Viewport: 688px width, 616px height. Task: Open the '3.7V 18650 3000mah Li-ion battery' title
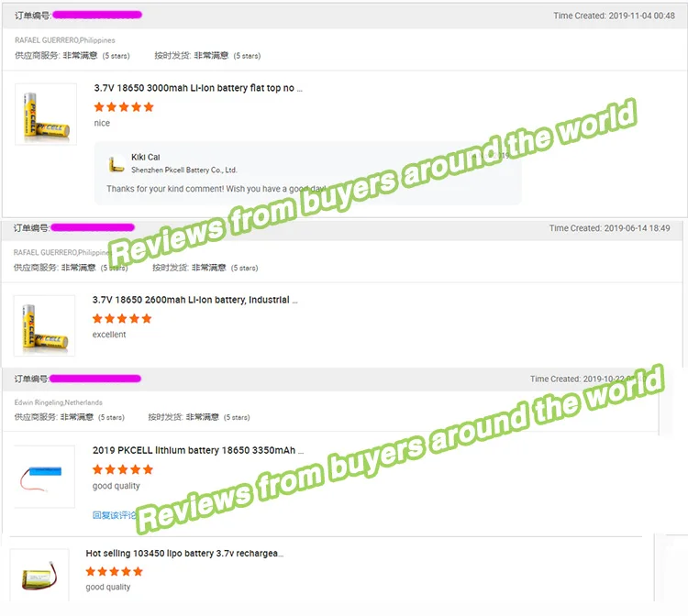198,88
